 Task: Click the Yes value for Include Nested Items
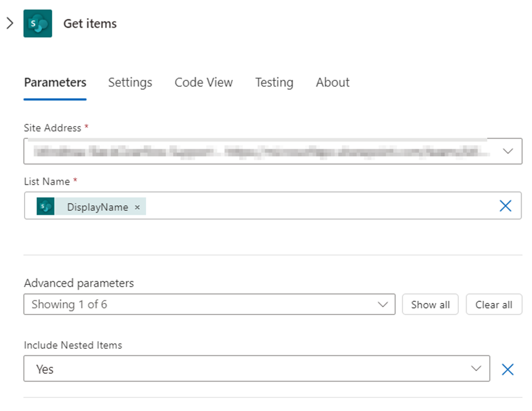tap(44, 368)
